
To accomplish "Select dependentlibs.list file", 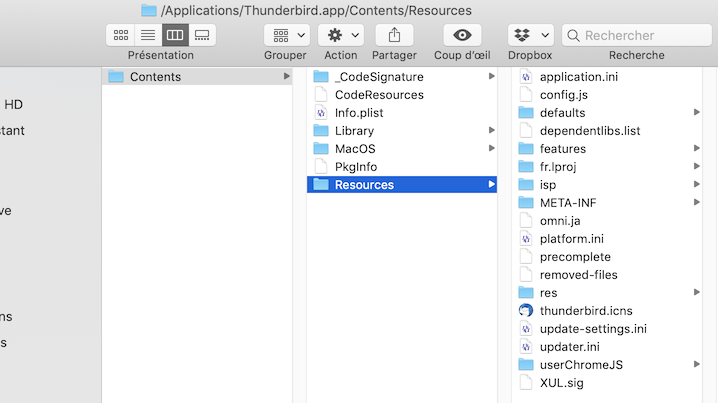I will pos(607,131).
